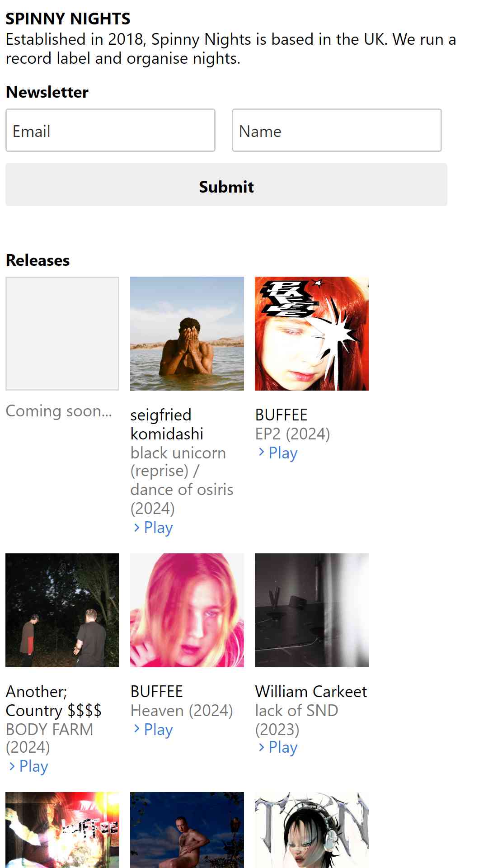The width and height of the screenshot is (488, 868).
Task: Click chevron icon beside Heaven Play
Action: point(136,729)
